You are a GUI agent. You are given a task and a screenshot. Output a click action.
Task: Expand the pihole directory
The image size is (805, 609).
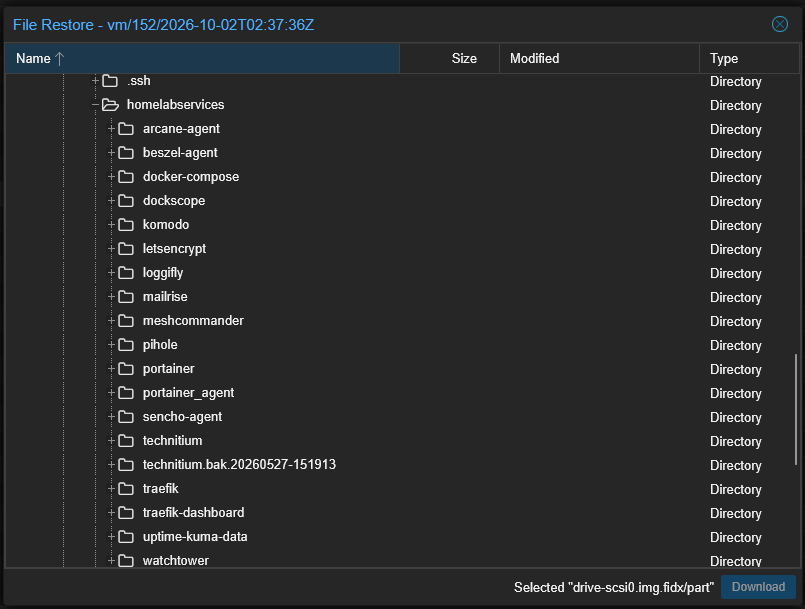click(111, 344)
